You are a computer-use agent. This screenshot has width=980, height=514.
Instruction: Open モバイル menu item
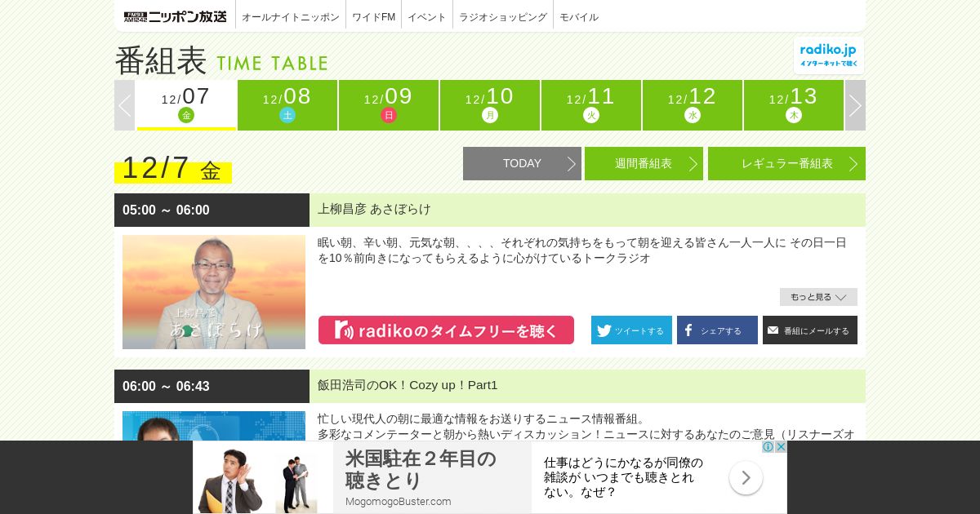(579, 17)
